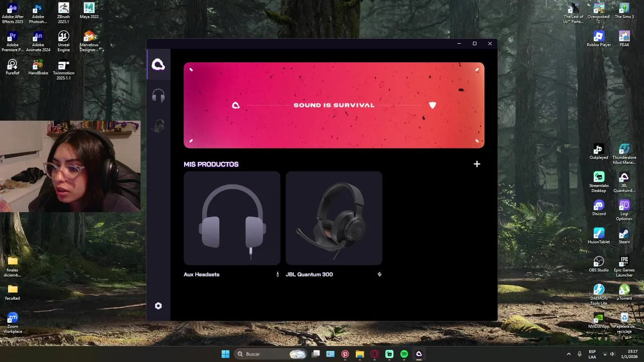Image resolution: width=644 pixels, height=362 pixels.
Task: Click the USB icon beside JBL Quantum 300
Action: (x=379, y=275)
